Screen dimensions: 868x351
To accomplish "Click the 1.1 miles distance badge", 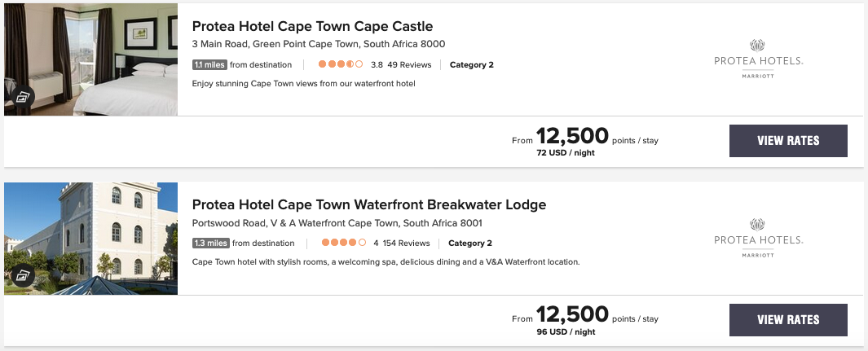I will click(209, 64).
